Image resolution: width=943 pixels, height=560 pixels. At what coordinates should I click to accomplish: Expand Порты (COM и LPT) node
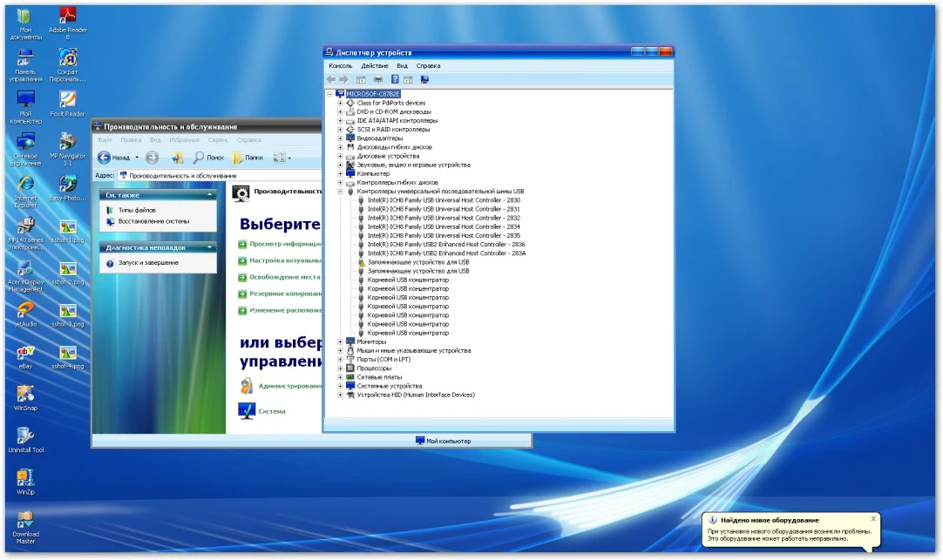point(341,360)
